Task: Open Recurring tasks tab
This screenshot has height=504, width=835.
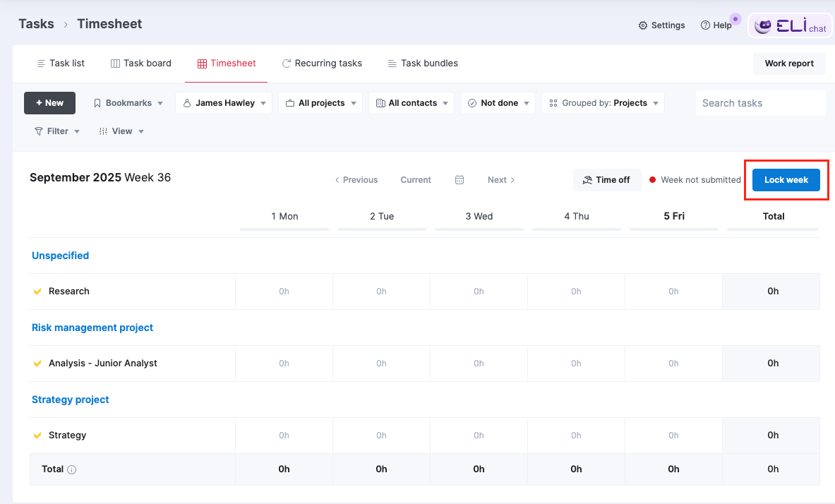Action: [x=322, y=64]
